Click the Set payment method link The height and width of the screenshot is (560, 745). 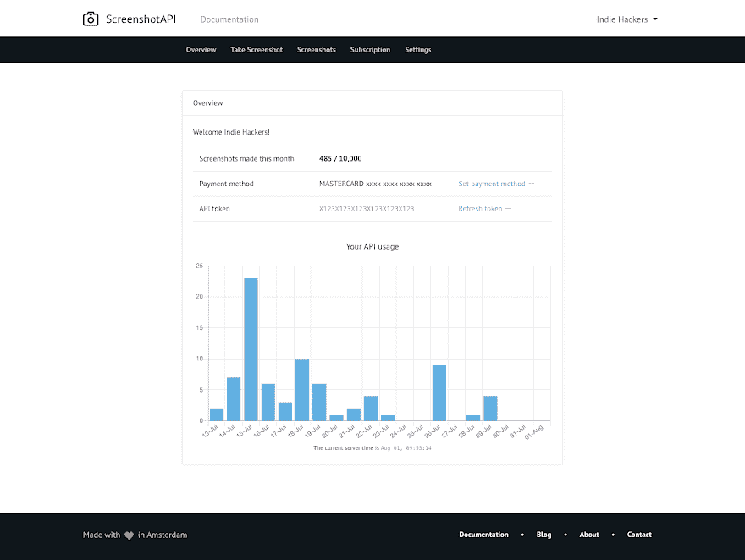click(496, 184)
